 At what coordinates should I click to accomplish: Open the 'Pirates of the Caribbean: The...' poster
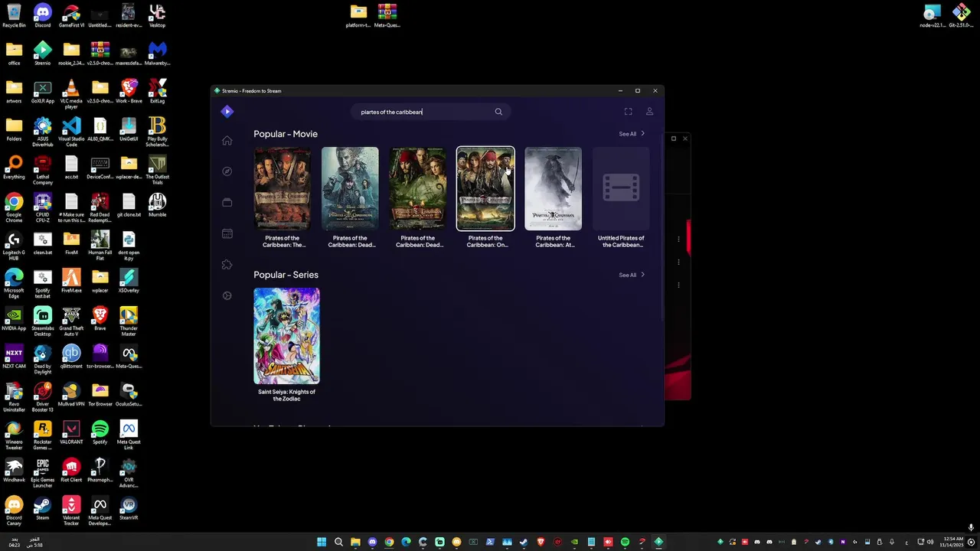(x=283, y=188)
